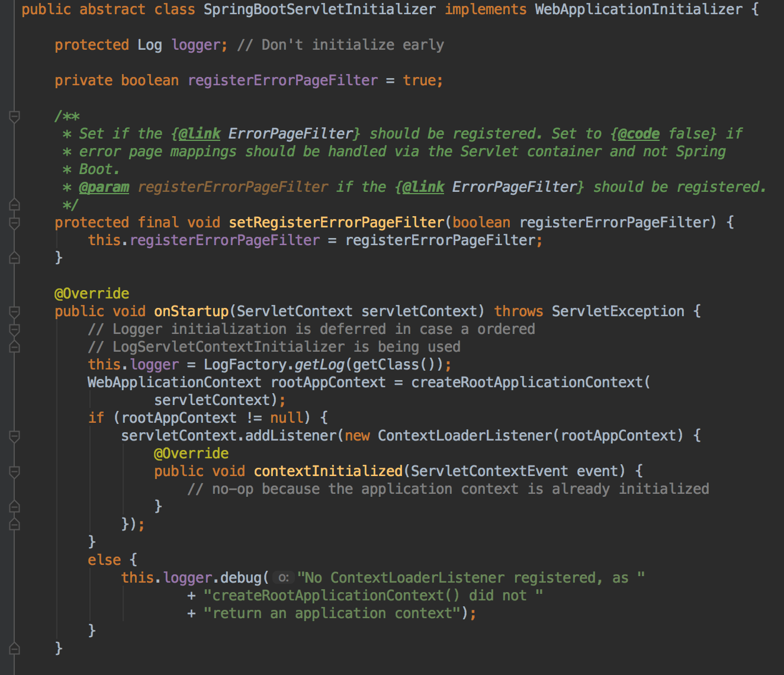Click the 'else' keyword
Image resolution: width=784 pixels, height=675 pixels.
coord(104,560)
